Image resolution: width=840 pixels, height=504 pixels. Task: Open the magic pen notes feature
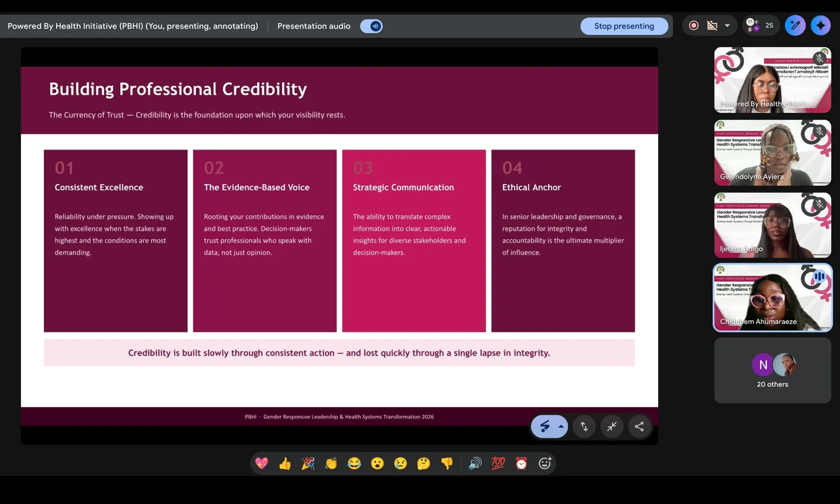(795, 25)
